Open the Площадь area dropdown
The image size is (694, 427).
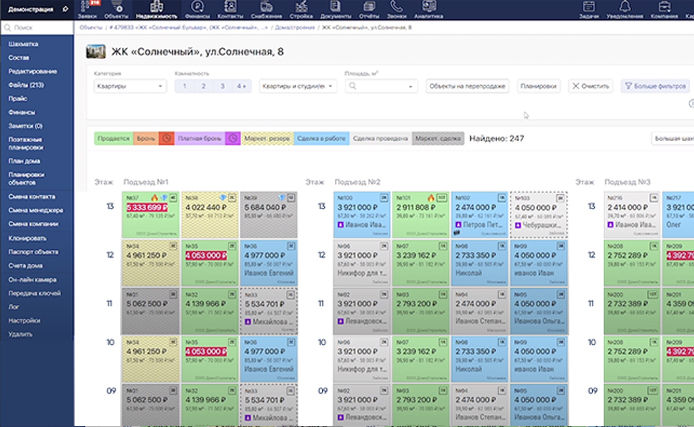click(381, 86)
